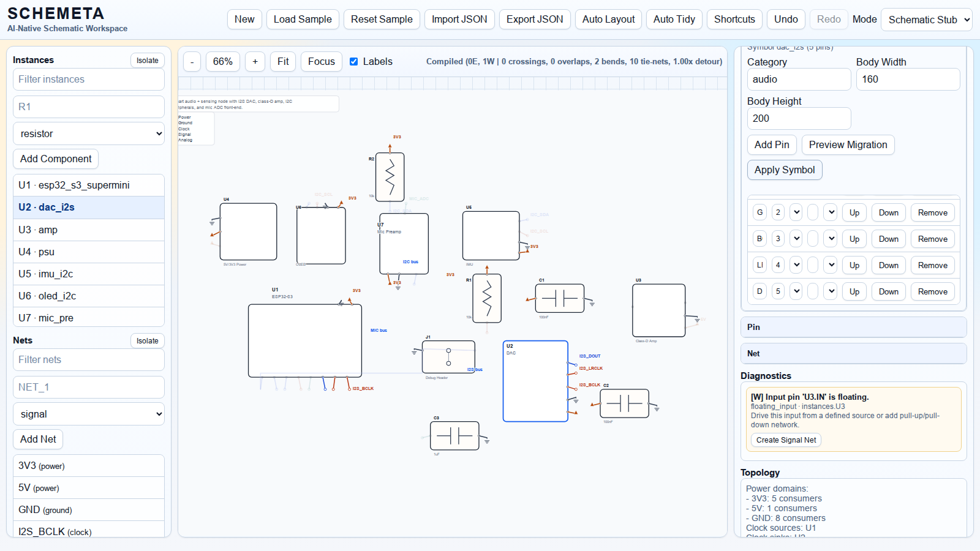Select the U1 ESP32-S3 block
980x551 pixels.
pos(304,340)
